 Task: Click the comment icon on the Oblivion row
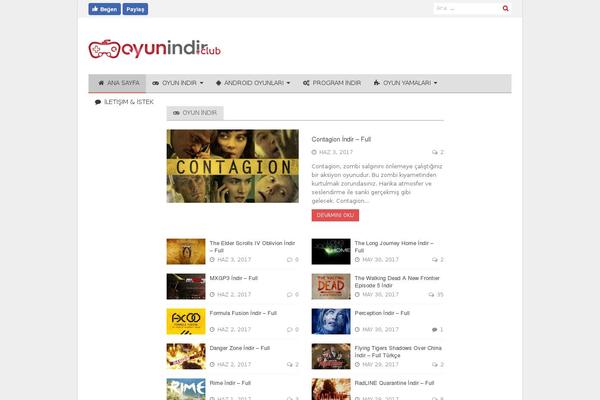pyautogui.click(x=290, y=260)
